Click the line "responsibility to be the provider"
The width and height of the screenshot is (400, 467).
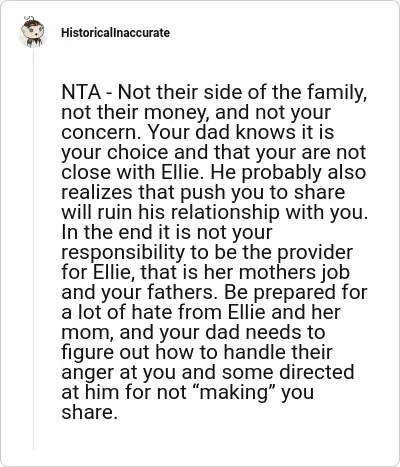coord(207,252)
